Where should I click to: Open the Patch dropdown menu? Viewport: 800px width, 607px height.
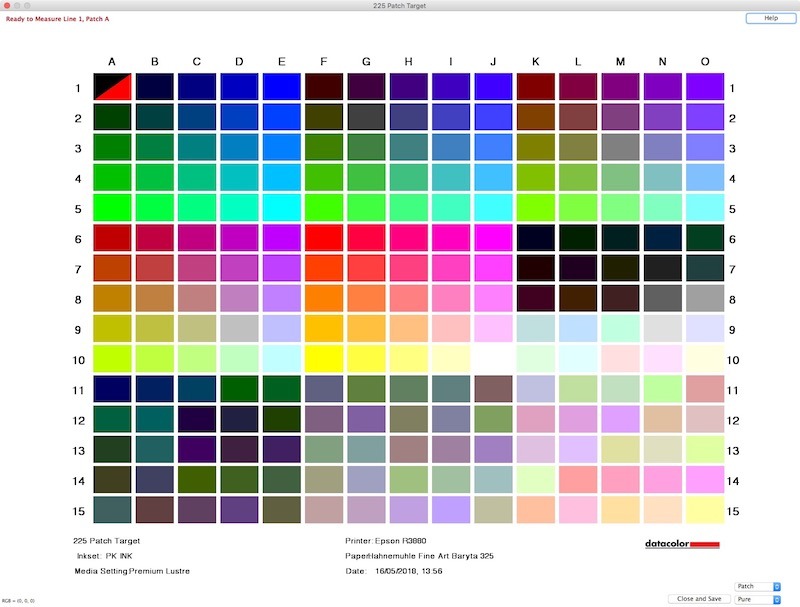point(756,586)
